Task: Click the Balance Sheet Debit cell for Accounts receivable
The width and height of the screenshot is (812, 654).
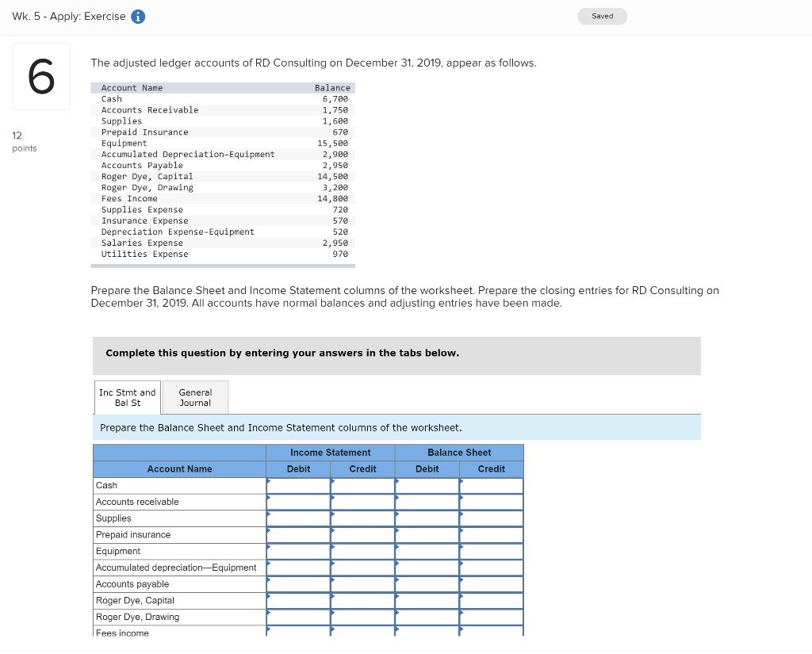Action: pyautogui.click(x=427, y=502)
